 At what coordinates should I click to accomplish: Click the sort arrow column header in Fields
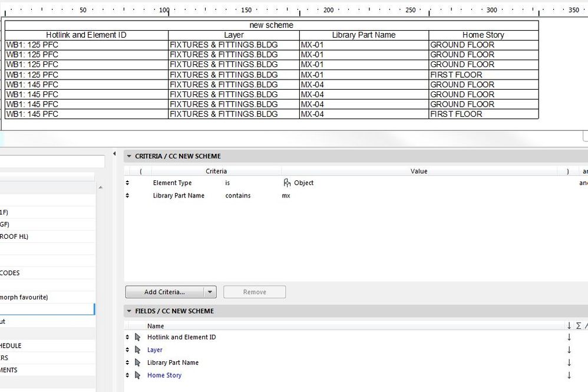click(x=569, y=325)
